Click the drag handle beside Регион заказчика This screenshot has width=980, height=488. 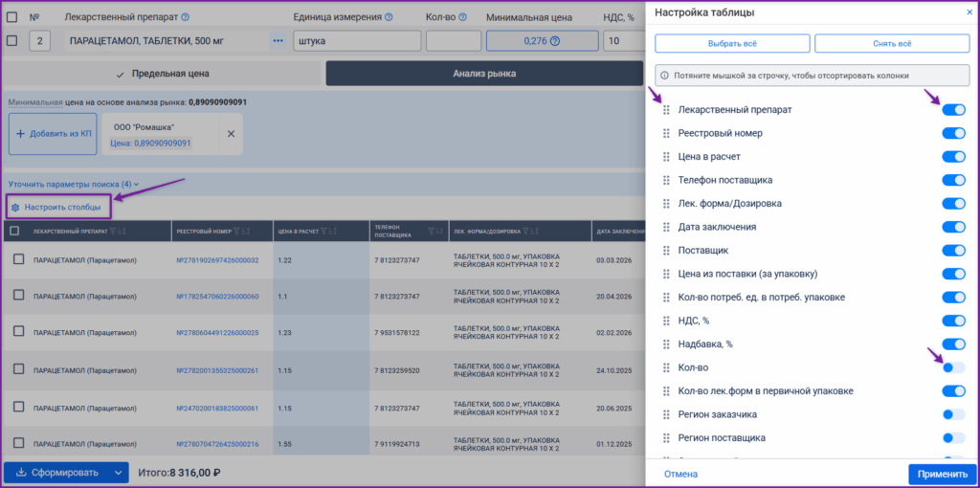coord(666,414)
